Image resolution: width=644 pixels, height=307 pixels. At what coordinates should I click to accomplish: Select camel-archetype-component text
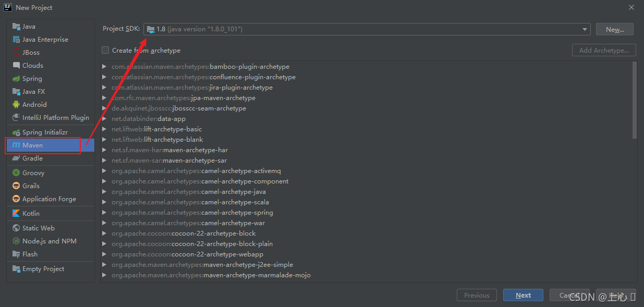[x=245, y=181]
